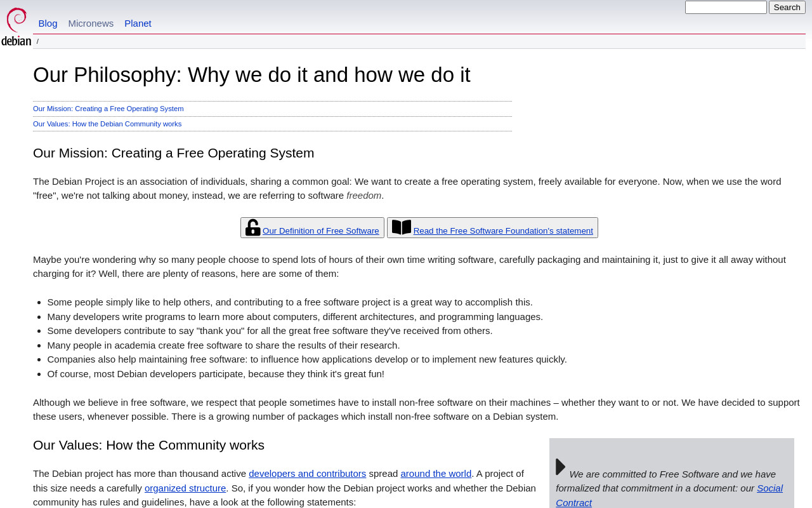Open the Planet menu item
812x508 pixels.
coord(138,23)
